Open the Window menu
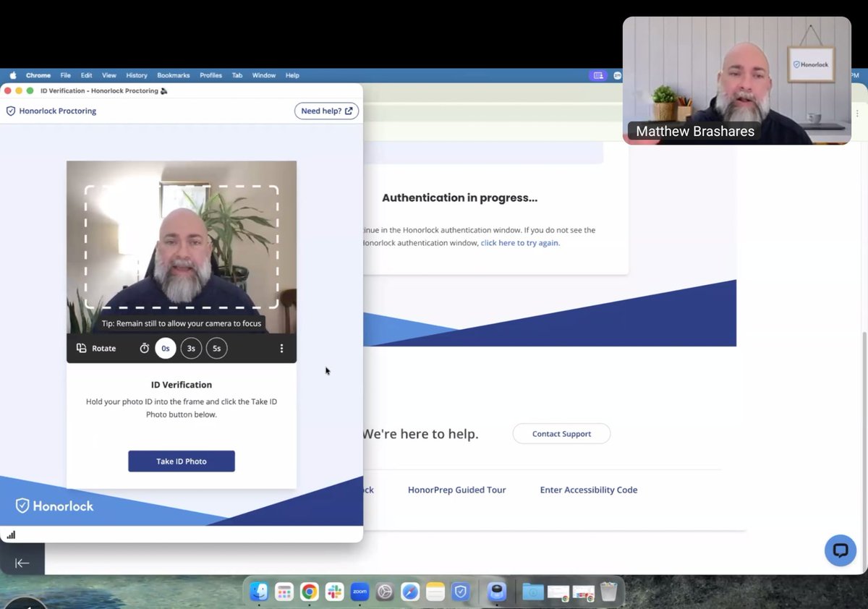The width and height of the screenshot is (868, 609). click(x=264, y=75)
